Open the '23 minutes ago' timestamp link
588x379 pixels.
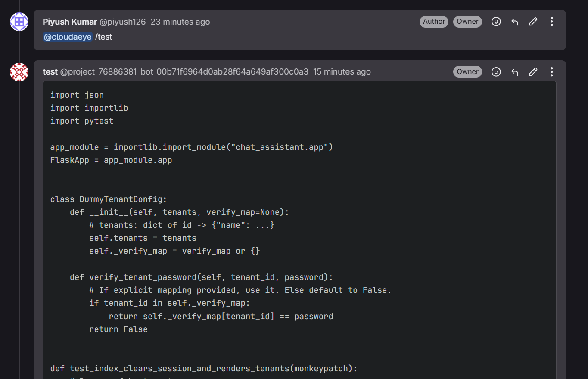point(180,22)
